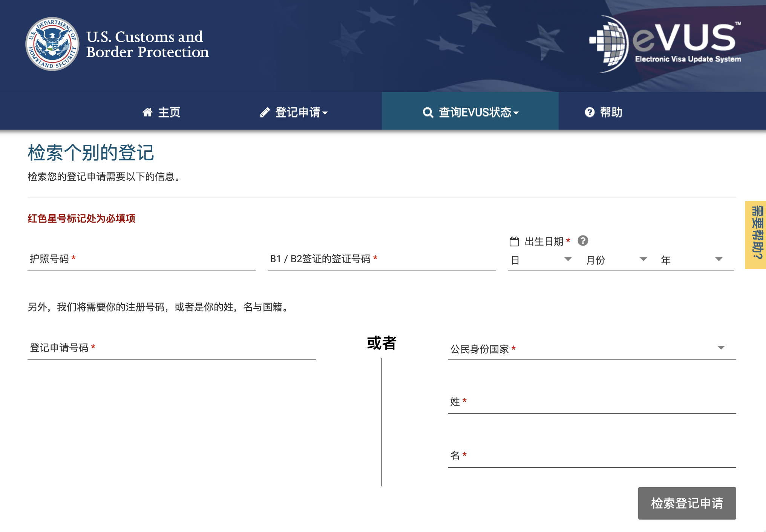This screenshot has height=532, width=766.
Task: Click the 检索登记申请 submit button
Action: pos(686,503)
